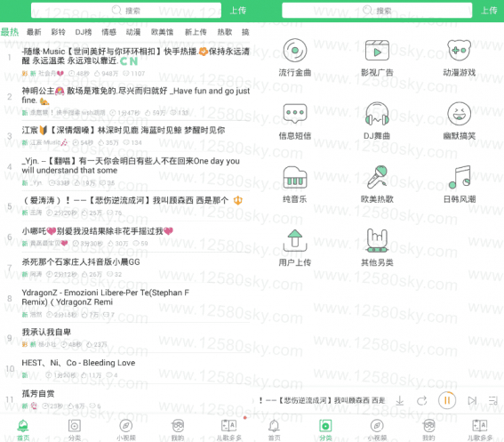This screenshot has width=504, height=442.
Task: Open the 纯音乐 piano category
Action: [295, 184]
